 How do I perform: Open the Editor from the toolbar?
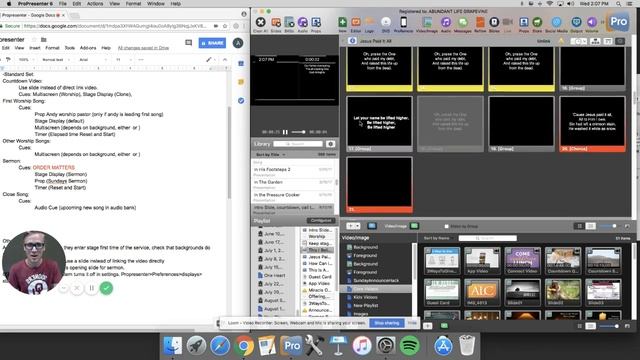point(356,22)
